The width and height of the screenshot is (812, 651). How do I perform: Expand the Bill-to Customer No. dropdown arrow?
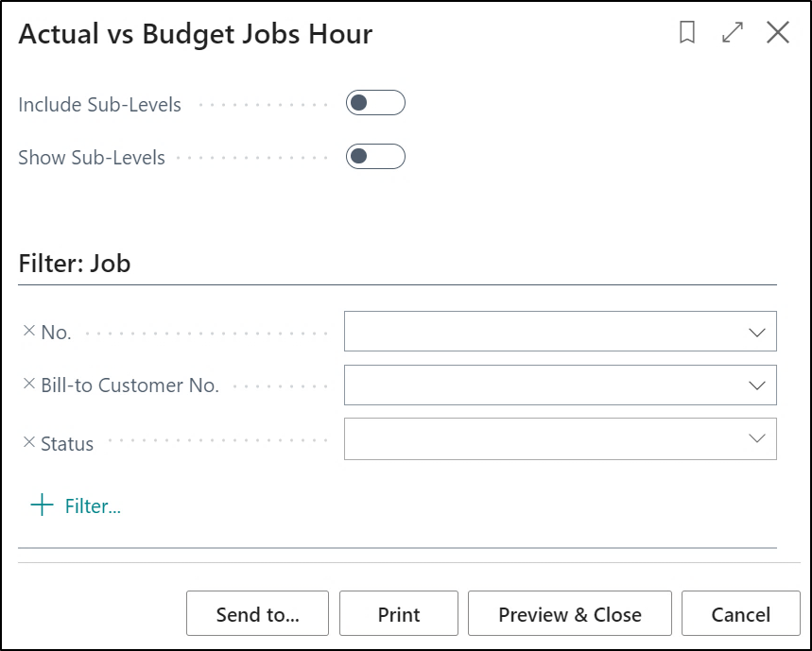coord(756,385)
